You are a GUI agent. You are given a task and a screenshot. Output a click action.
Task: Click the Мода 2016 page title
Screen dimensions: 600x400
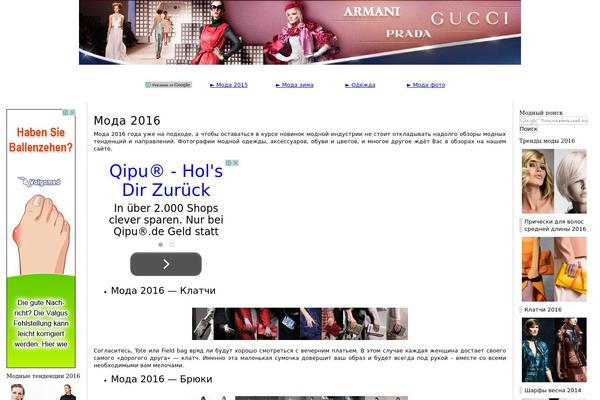coord(127,121)
